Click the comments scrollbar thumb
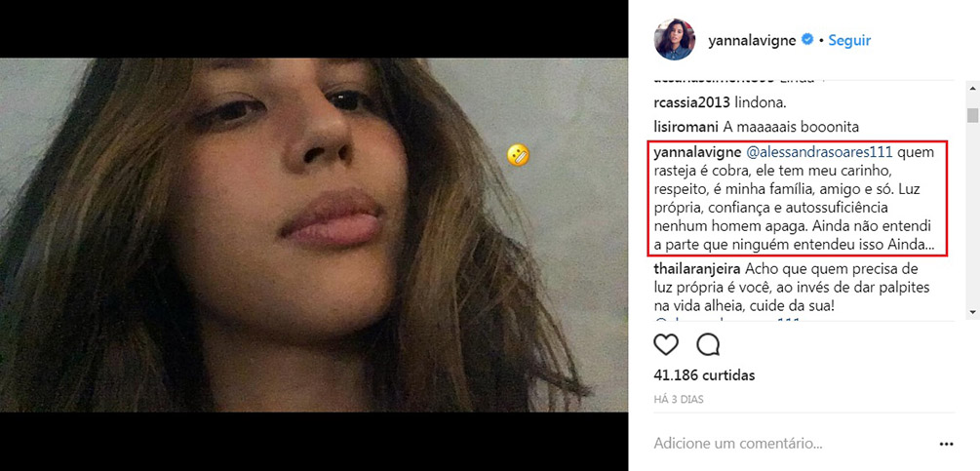Image resolution: width=980 pixels, height=471 pixels. pos(972,115)
